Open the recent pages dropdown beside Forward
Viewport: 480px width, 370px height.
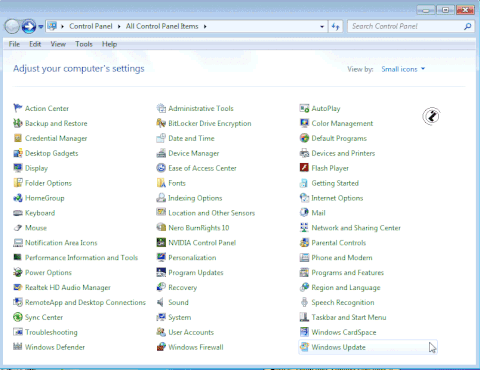pyautogui.click(x=41, y=26)
